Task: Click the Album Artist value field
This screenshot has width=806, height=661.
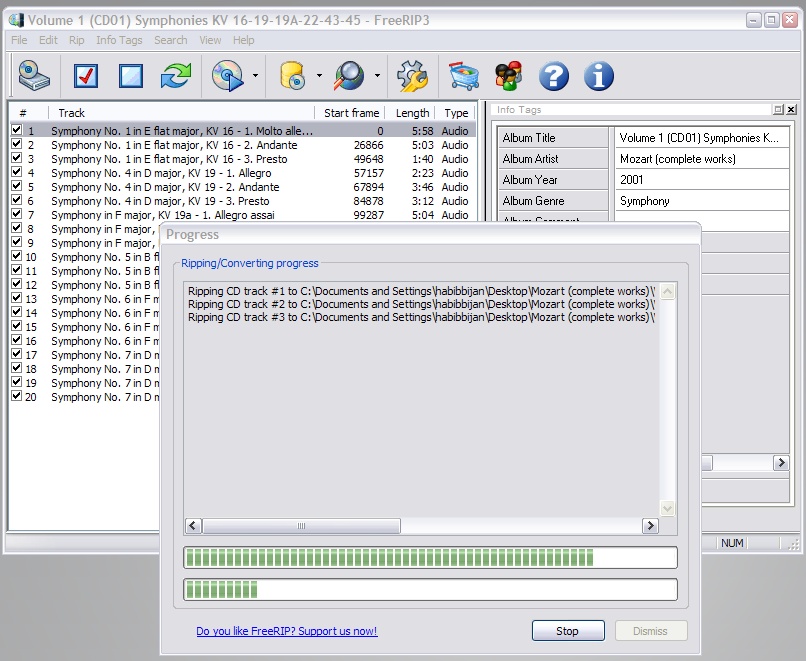Action: click(702, 159)
